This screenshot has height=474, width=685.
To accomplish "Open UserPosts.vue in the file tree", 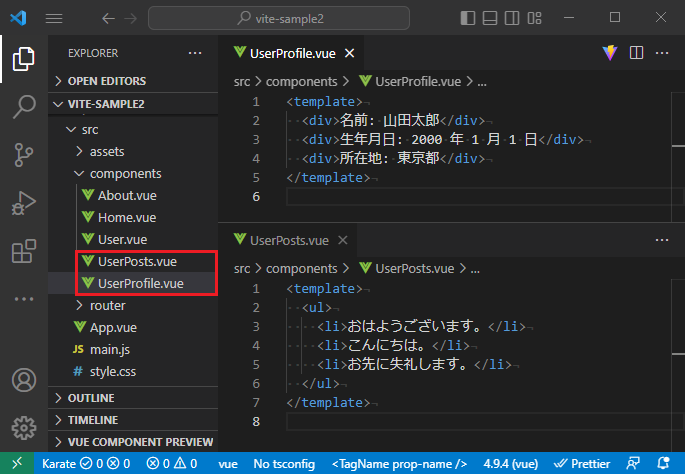I will (133, 261).
